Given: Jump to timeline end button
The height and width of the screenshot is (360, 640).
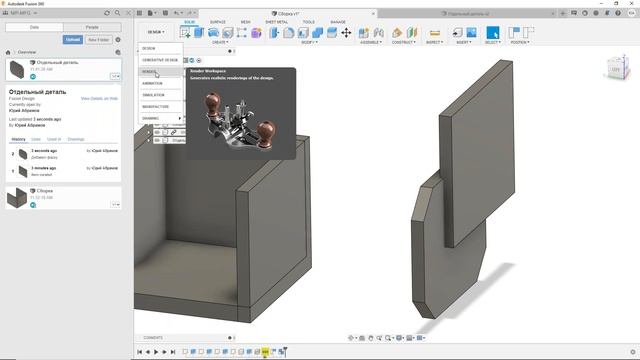Looking at the screenshot, I should pyautogui.click(x=173, y=351).
